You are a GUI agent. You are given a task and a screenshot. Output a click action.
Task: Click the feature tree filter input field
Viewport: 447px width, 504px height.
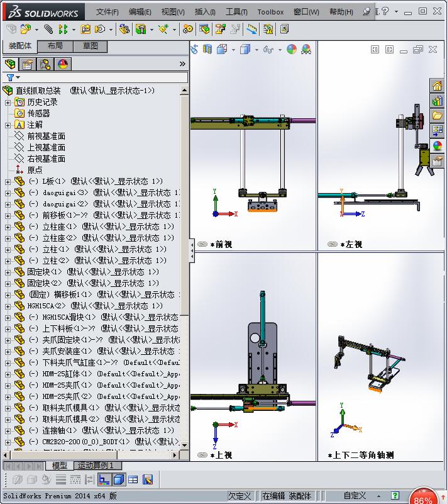(104, 77)
